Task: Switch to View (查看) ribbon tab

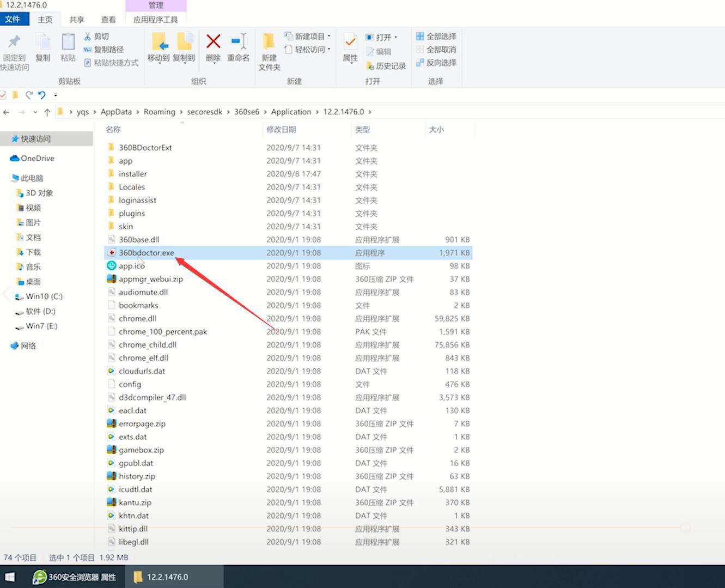Action: click(x=108, y=19)
